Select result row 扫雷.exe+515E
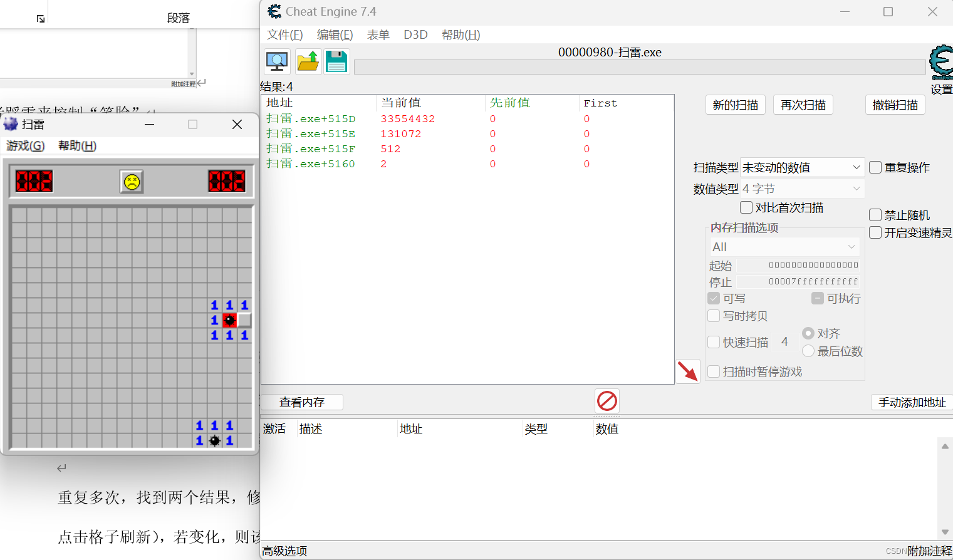953x560 pixels. (x=467, y=133)
